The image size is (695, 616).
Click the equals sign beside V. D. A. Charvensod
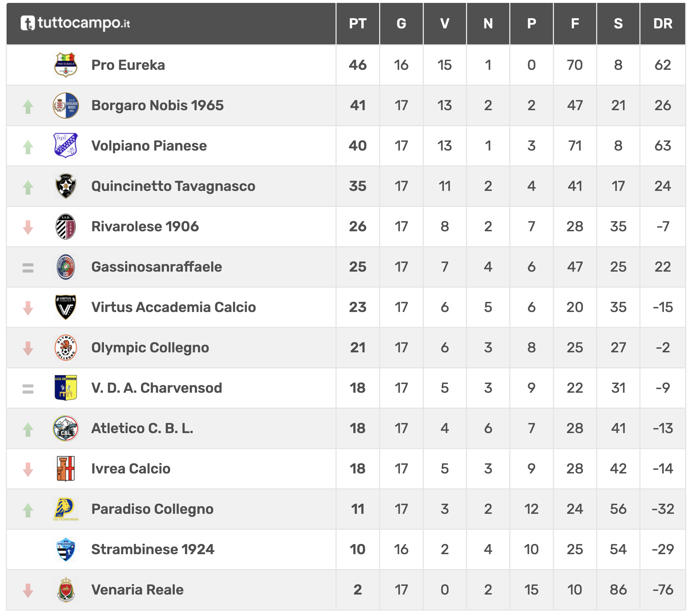tap(28, 389)
